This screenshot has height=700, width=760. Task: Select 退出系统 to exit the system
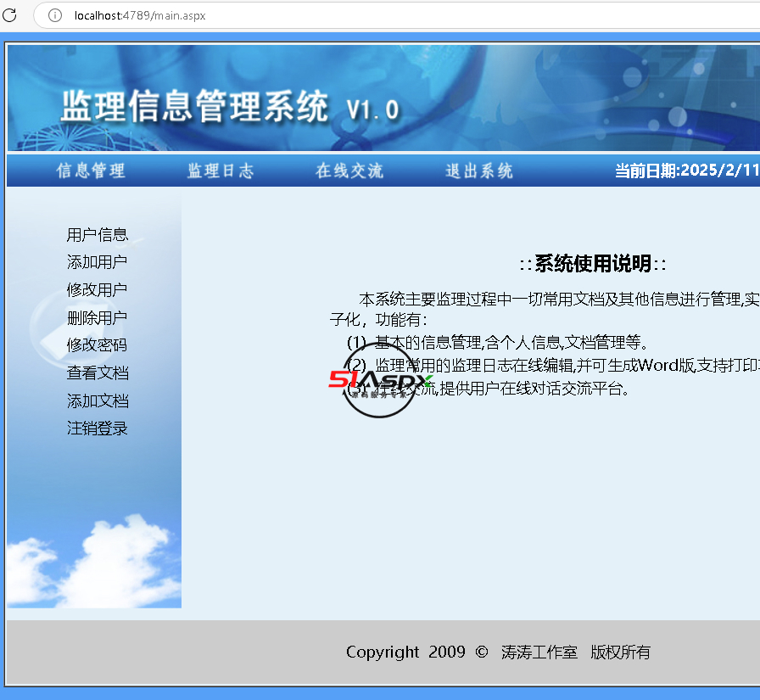point(479,171)
